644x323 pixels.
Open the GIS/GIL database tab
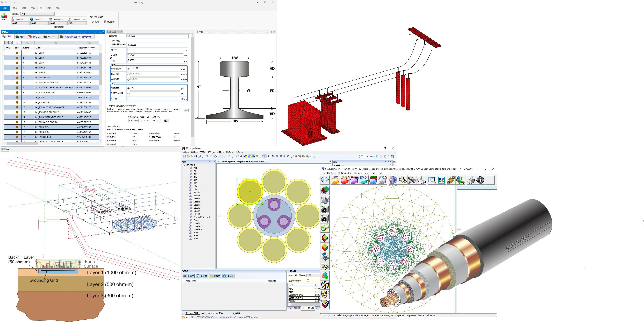point(50,37)
